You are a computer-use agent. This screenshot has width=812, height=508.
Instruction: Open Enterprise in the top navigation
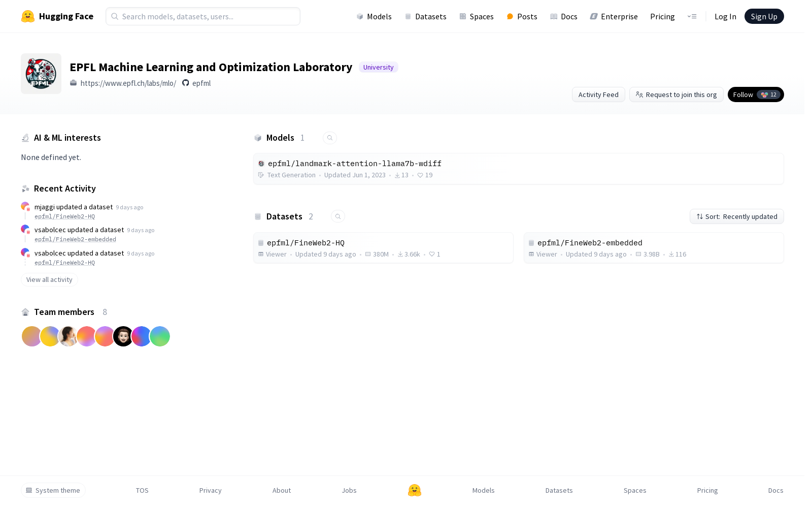(x=614, y=16)
